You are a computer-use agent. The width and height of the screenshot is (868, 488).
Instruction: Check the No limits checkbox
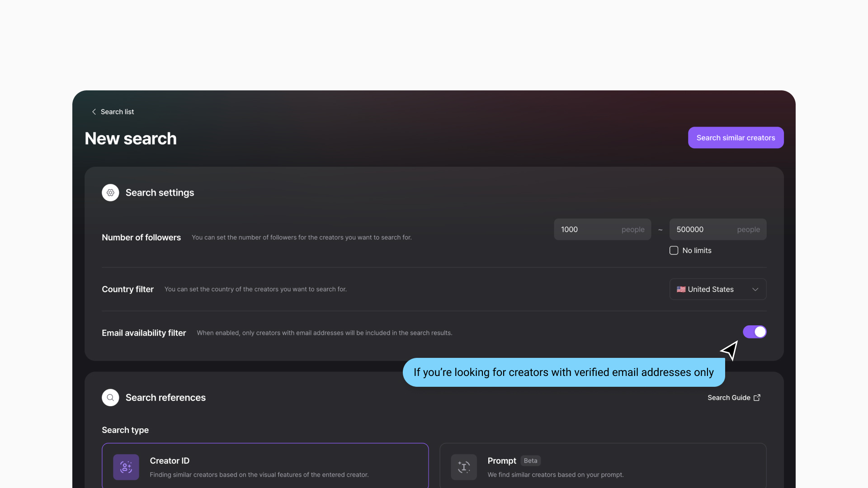click(674, 250)
